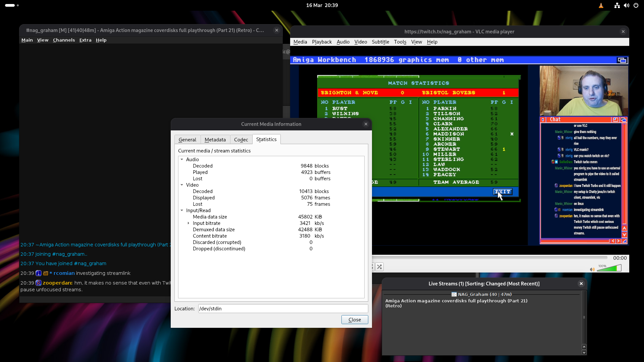
Task: Click the Location field showing /dev/stdin
Action: [x=283, y=308]
